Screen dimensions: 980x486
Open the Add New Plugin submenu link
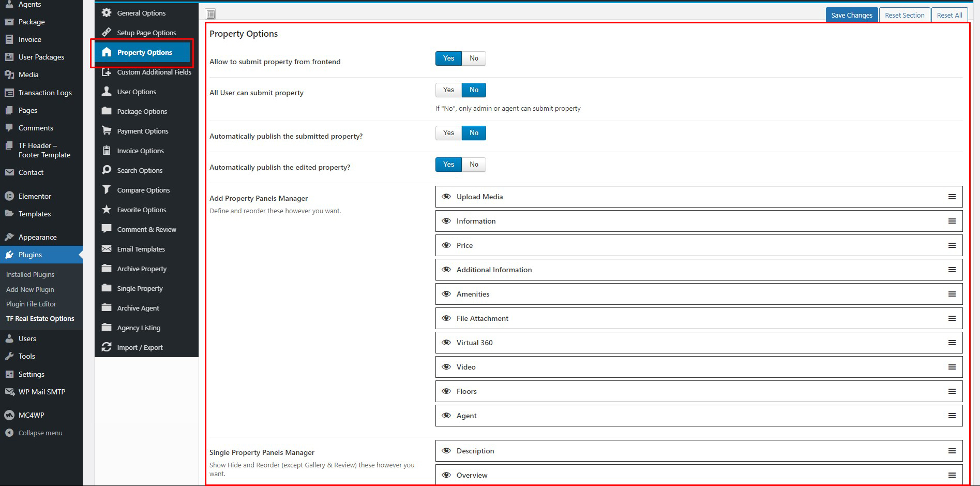[30, 289]
